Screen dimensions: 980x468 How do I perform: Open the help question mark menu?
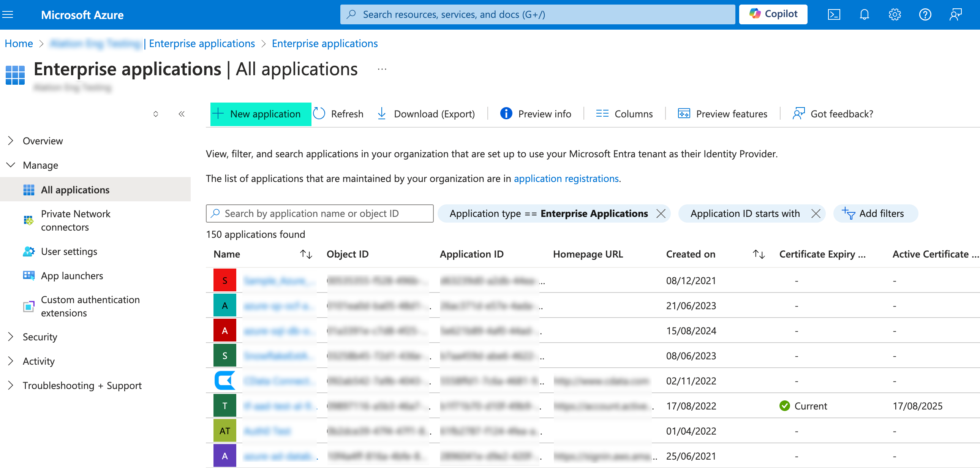925,14
